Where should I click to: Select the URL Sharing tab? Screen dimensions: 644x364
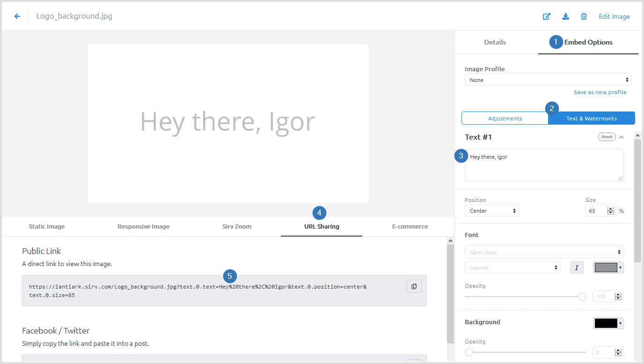coord(322,226)
